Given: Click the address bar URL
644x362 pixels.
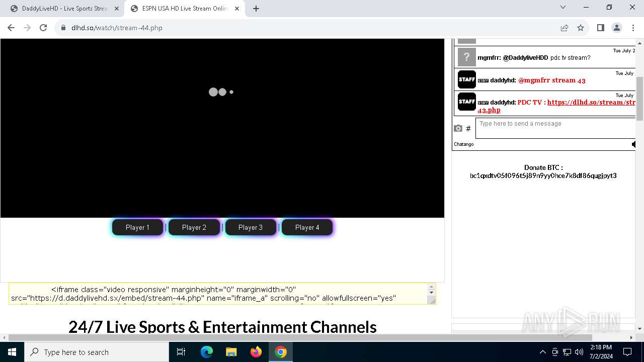Looking at the screenshot, I should [x=117, y=28].
